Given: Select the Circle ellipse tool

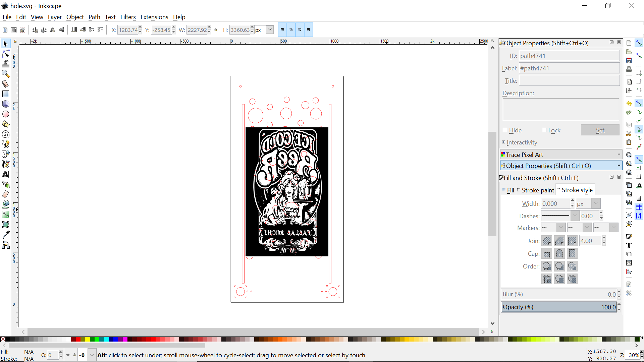Looking at the screenshot, I should 6,114.
